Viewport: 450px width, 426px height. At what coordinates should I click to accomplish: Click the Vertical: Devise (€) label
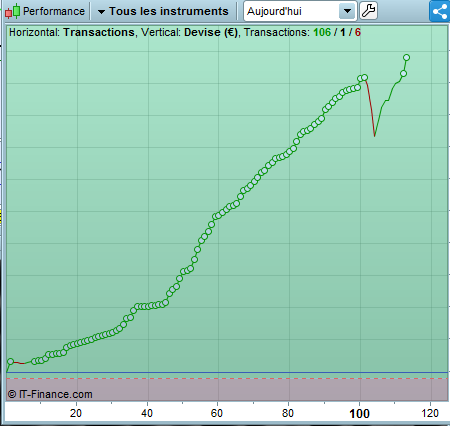click(189, 32)
